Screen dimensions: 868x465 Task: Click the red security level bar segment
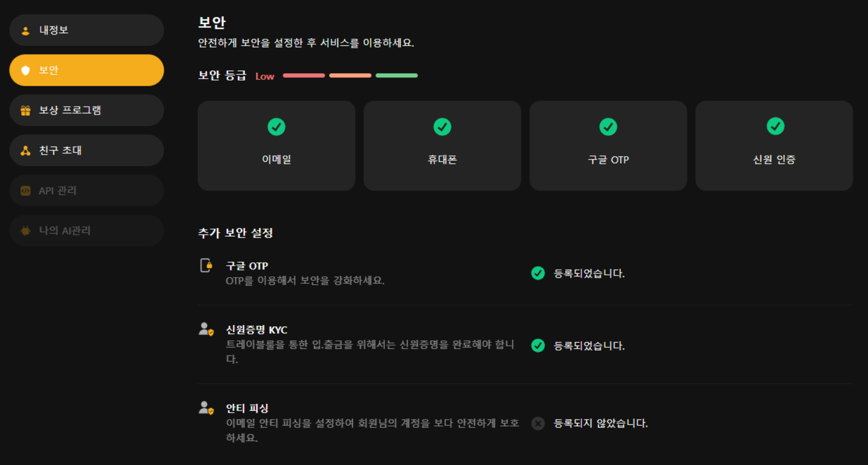point(304,75)
